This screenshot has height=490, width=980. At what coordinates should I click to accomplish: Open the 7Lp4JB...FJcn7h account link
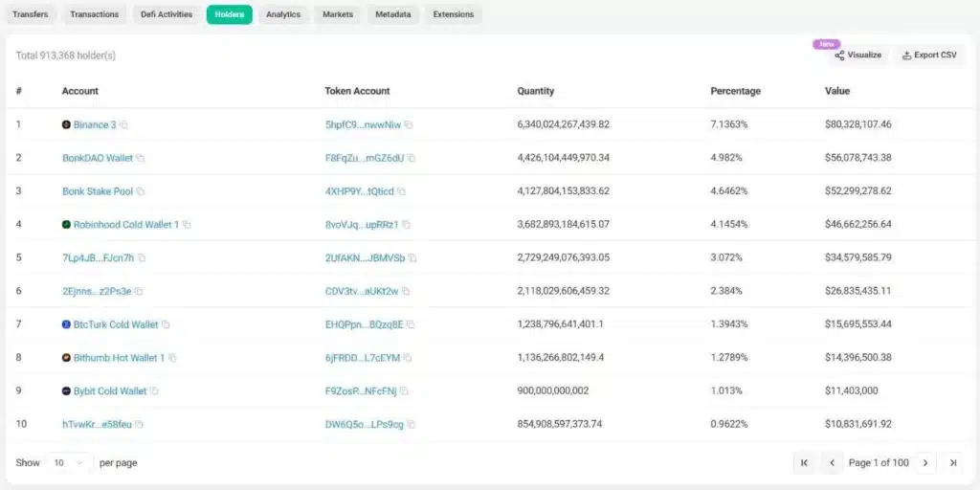pyautogui.click(x=99, y=257)
